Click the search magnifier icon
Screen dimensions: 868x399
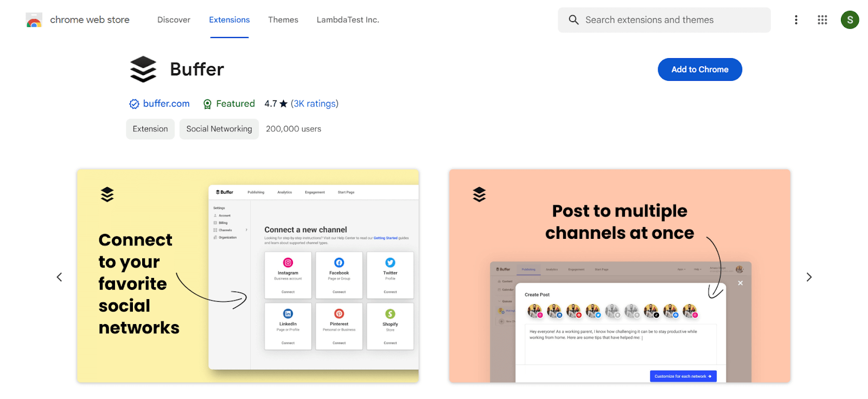pos(573,20)
